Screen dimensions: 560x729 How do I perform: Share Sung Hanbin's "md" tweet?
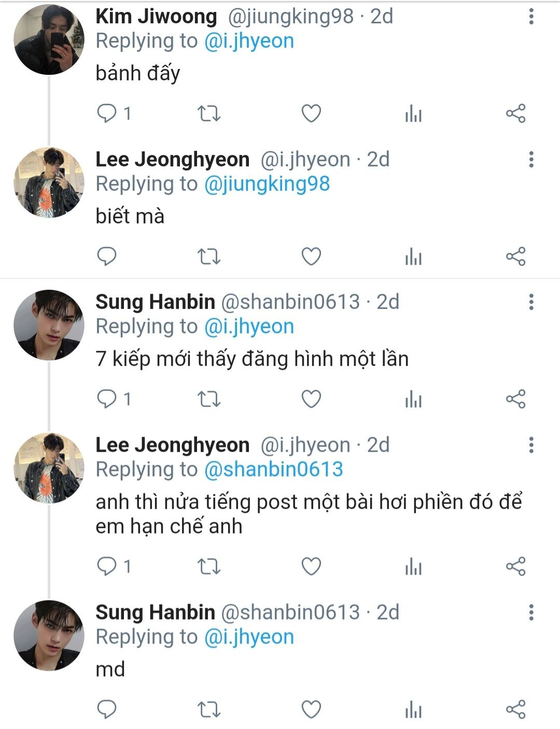point(515,709)
